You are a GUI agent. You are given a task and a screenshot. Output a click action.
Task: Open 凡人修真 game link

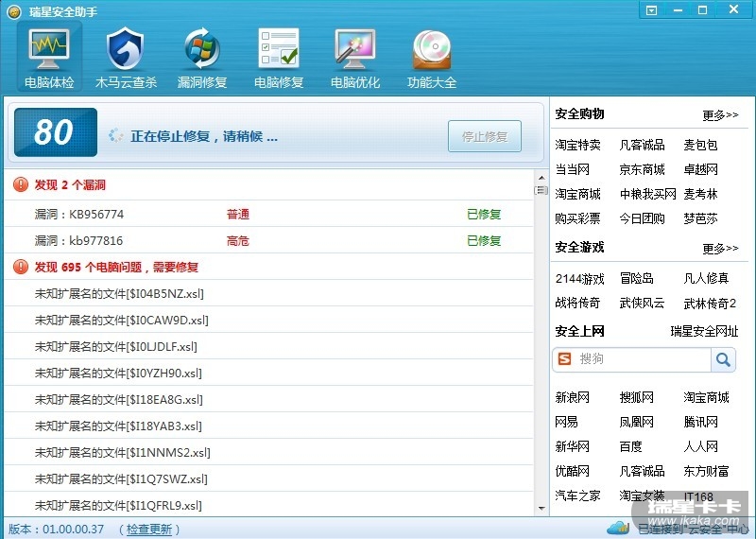point(706,278)
